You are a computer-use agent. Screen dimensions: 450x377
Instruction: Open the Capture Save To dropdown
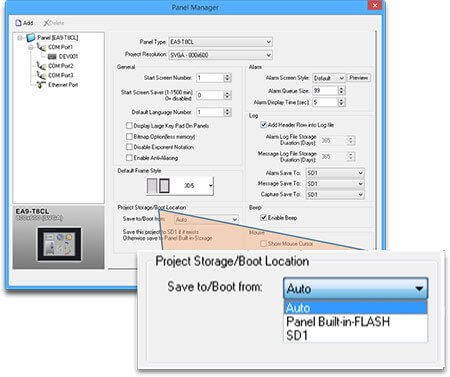coord(335,194)
